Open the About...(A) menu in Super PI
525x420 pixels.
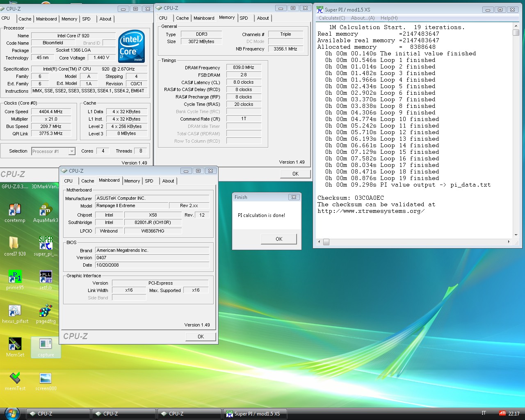point(363,18)
